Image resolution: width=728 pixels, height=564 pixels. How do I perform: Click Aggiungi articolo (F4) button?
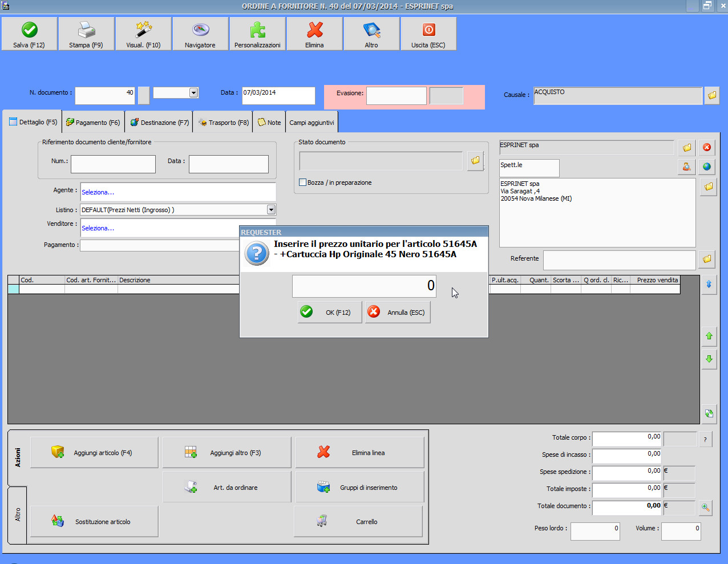(94, 453)
